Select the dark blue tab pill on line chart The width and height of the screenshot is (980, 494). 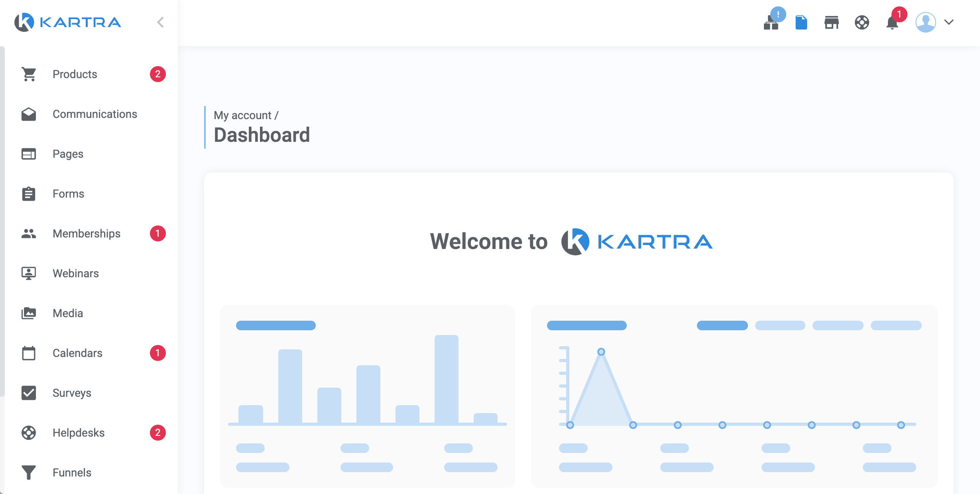[722, 325]
